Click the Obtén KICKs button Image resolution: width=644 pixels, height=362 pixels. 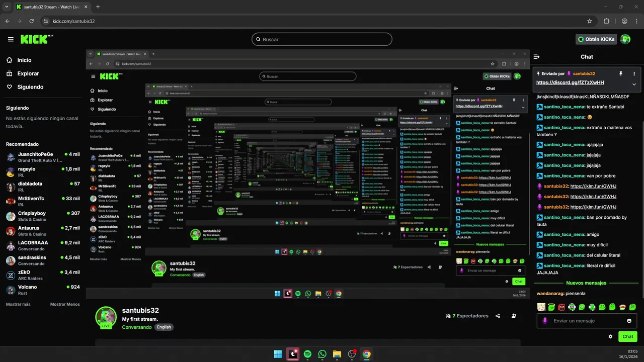click(596, 39)
